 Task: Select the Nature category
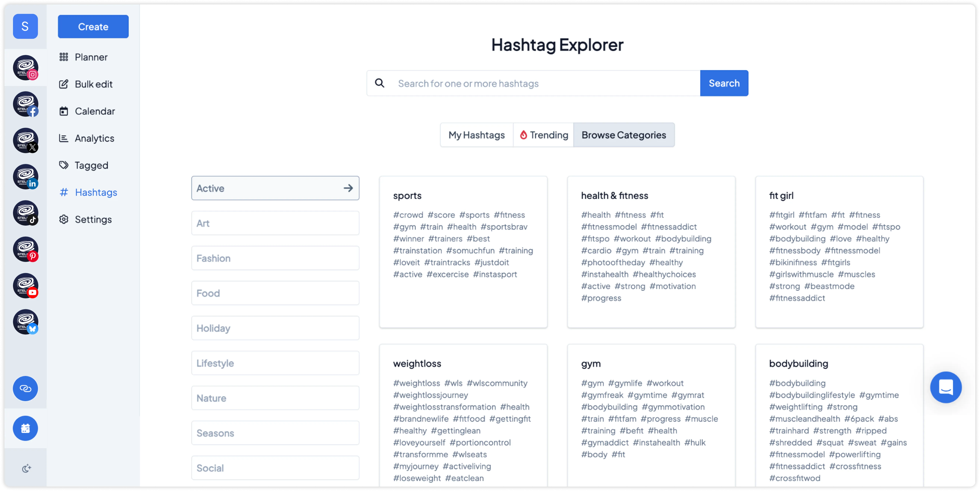coord(275,398)
